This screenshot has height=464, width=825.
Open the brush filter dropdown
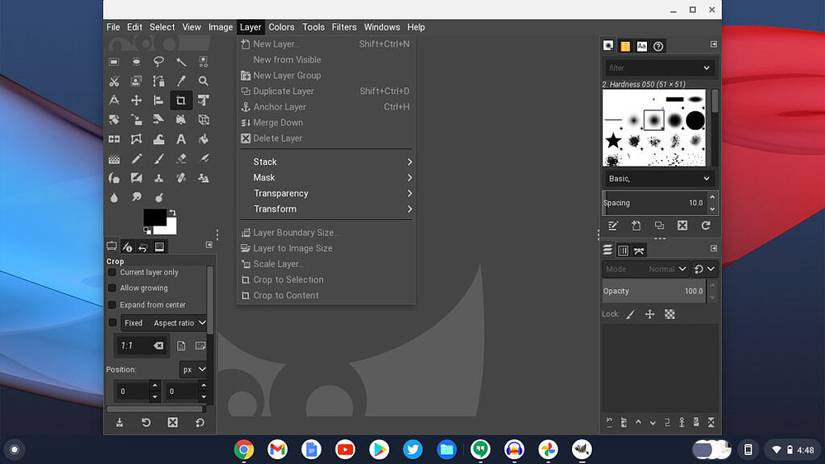[x=659, y=68]
